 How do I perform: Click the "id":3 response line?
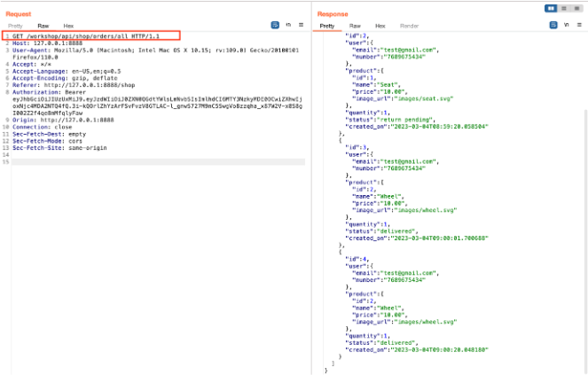[x=357, y=147]
